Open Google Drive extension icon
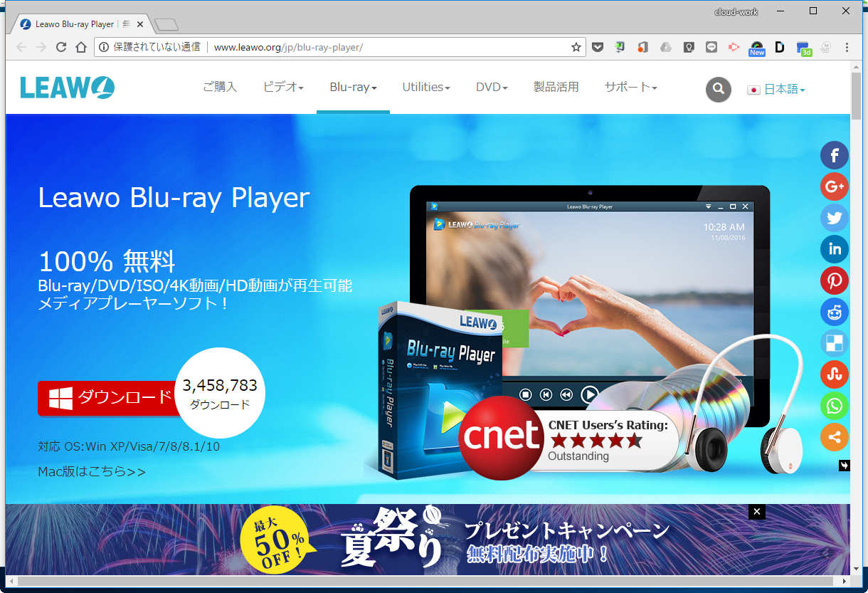Screen dimensions: 868x593 tap(665, 47)
